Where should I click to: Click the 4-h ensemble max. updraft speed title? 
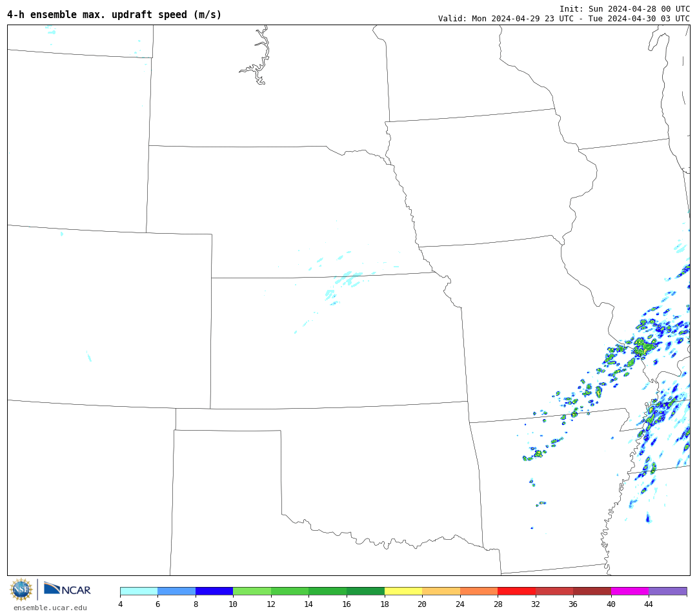[x=114, y=15]
